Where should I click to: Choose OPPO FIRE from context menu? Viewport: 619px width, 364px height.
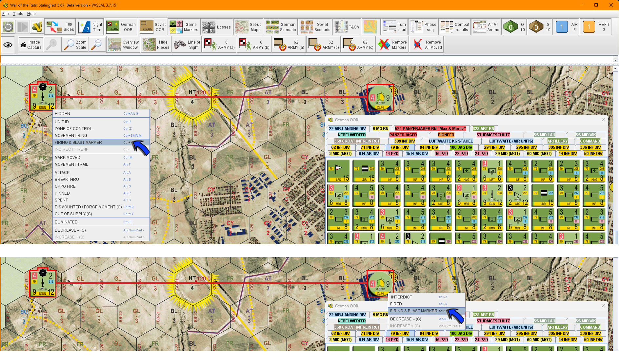click(65, 186)
